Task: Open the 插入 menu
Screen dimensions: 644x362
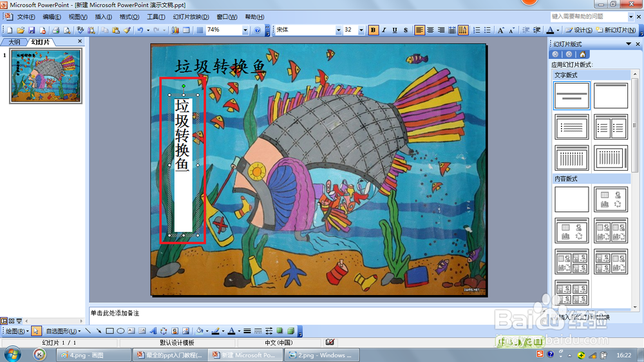Action: 103,17
